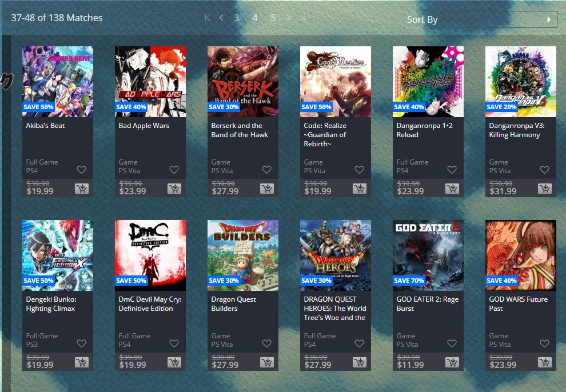The width and height of the screenshot is (566, 392).
Task: Go to previous results page arrow
Action: [221, 18]
